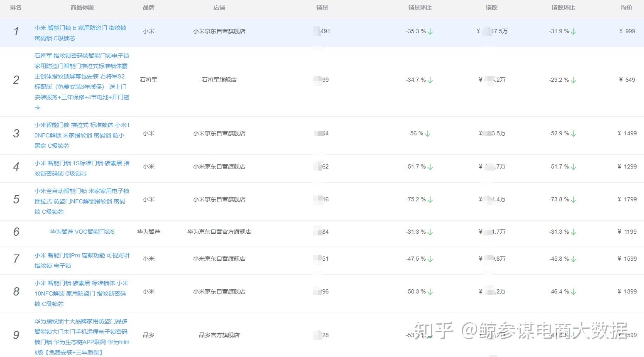Click the 店铺 column header
Image resolution: width=644 pixels, height=357 pixels.
click(x=219, y=7)
